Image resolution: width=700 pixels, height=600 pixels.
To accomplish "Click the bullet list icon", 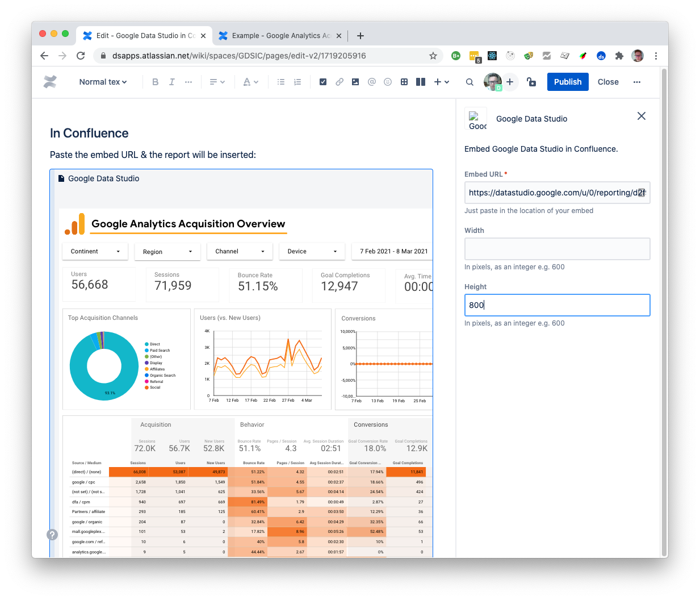I will [280, 82].
